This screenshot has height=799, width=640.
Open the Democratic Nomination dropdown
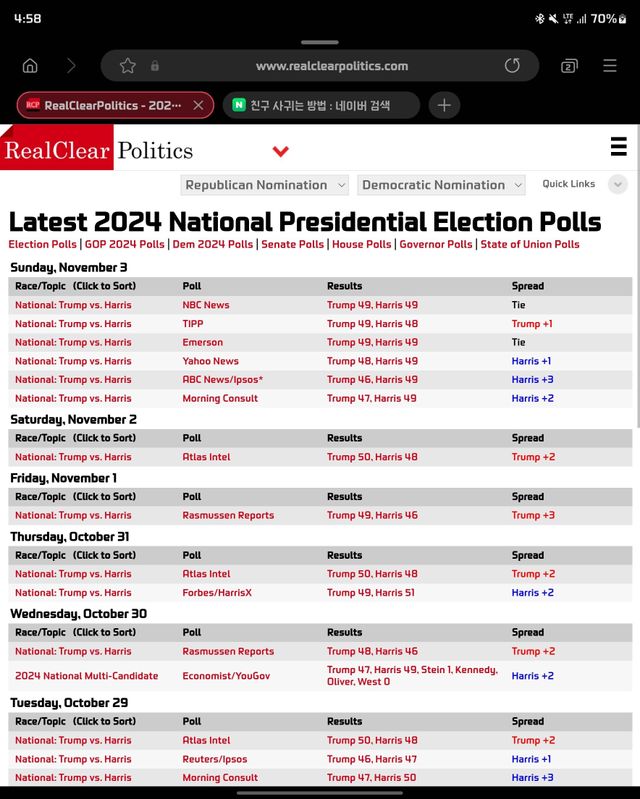tap(441, 185)
